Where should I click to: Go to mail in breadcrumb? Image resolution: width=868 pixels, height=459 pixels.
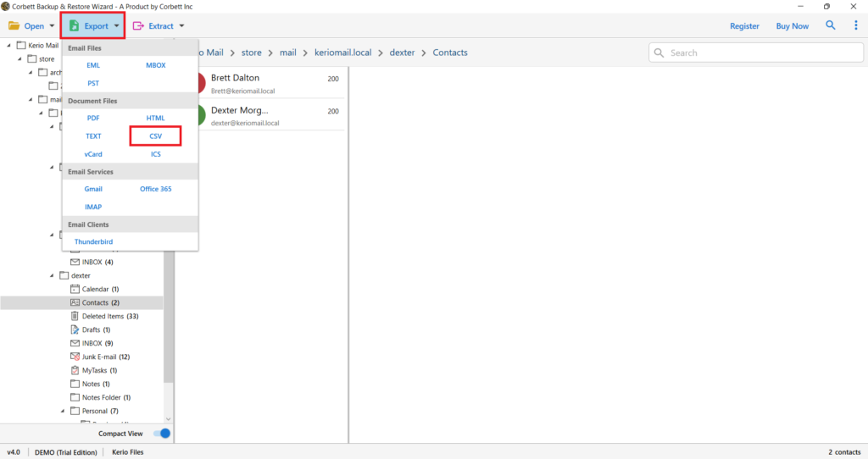point(288,53)
